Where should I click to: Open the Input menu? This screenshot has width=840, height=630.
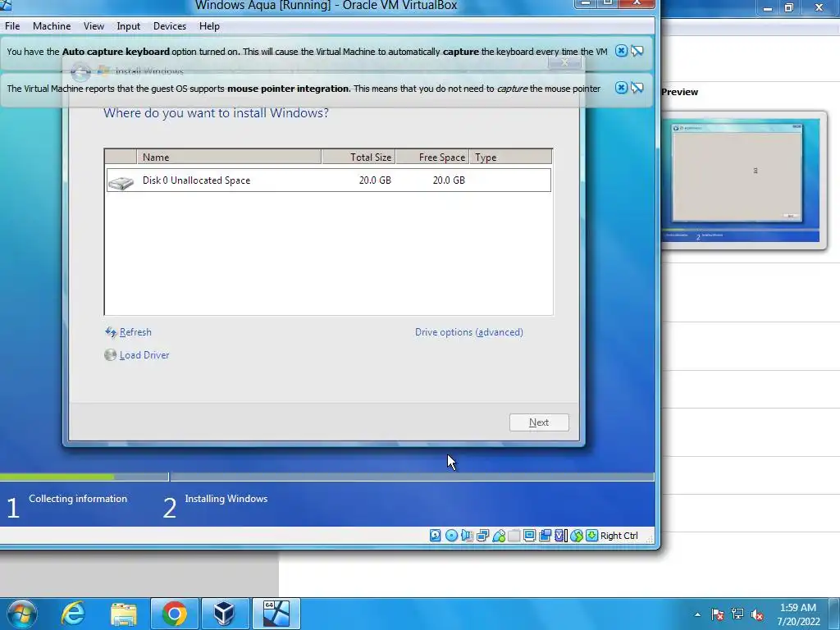pos(129,25)
